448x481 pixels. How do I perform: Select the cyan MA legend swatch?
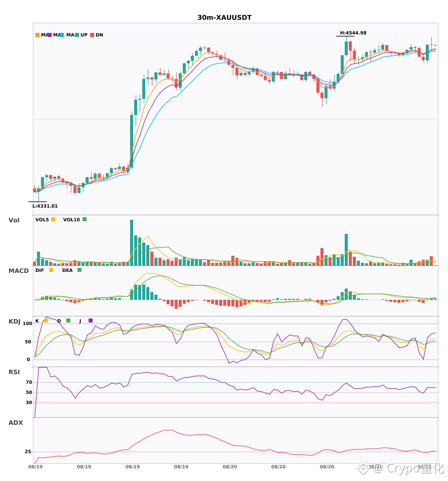pyautogui.click(x=62, y=35)
